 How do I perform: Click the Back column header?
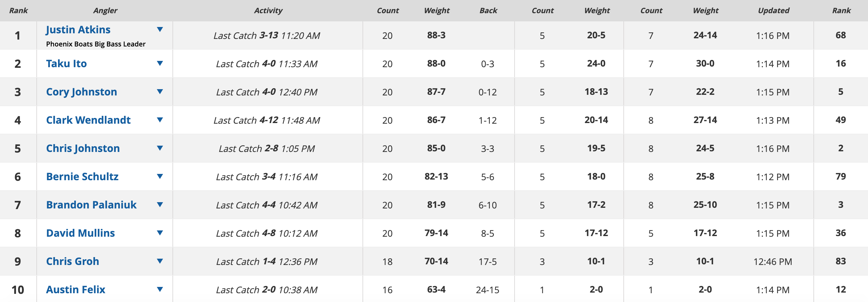tap(488, 10)
